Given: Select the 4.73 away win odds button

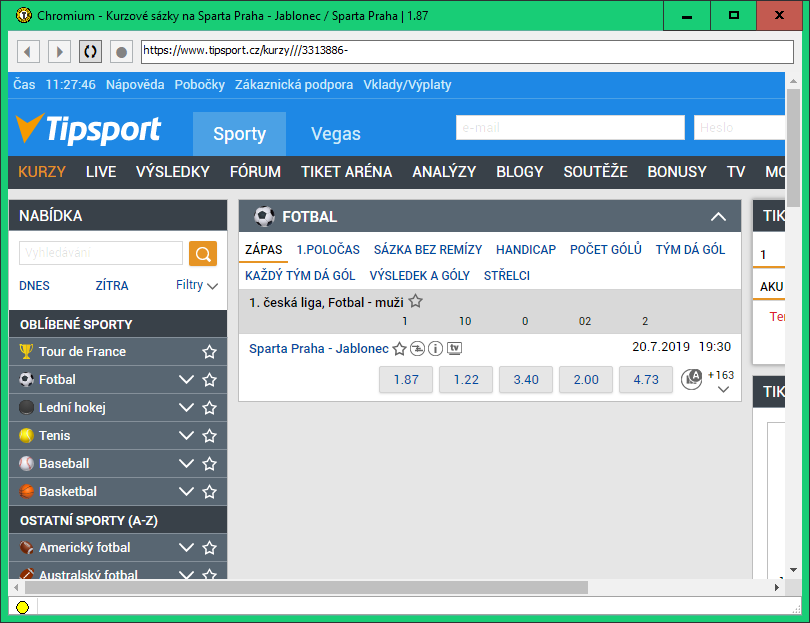Looking at the screenshot, I should point(646,380).
